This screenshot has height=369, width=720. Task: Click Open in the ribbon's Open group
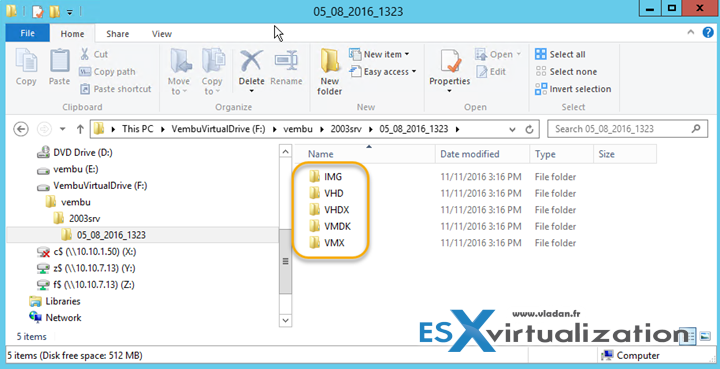tap(498, 54)
